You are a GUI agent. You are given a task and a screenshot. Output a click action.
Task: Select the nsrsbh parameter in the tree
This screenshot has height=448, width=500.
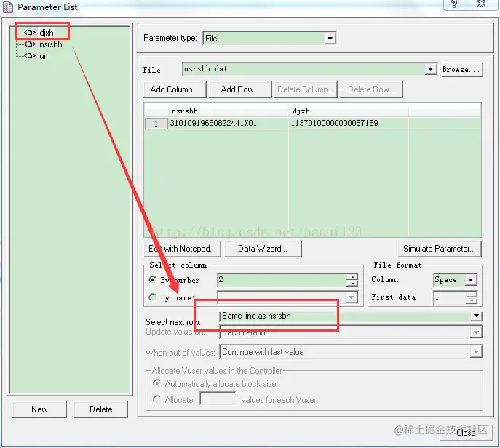pyautogui.click(x=51, y=44)
